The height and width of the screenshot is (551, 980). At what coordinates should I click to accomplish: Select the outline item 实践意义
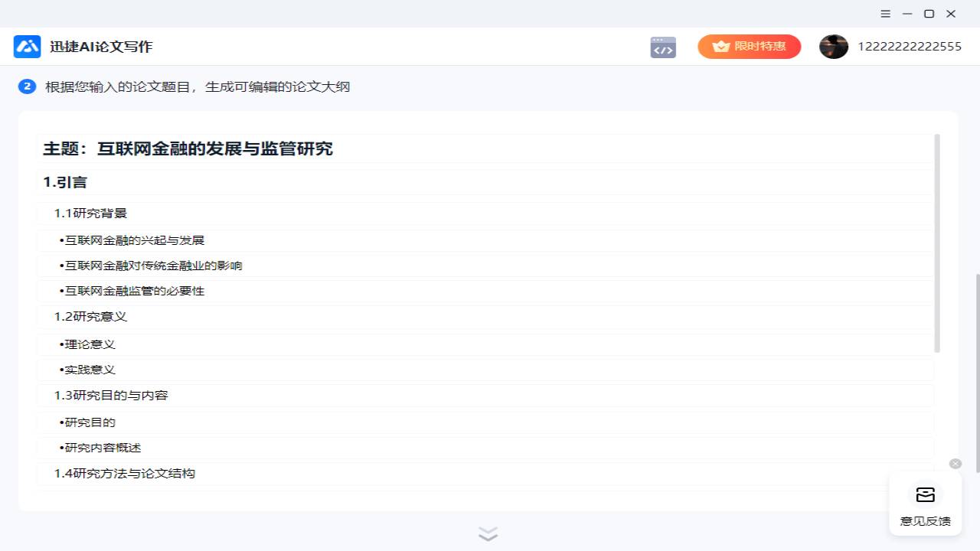click(x=88, y=370)
